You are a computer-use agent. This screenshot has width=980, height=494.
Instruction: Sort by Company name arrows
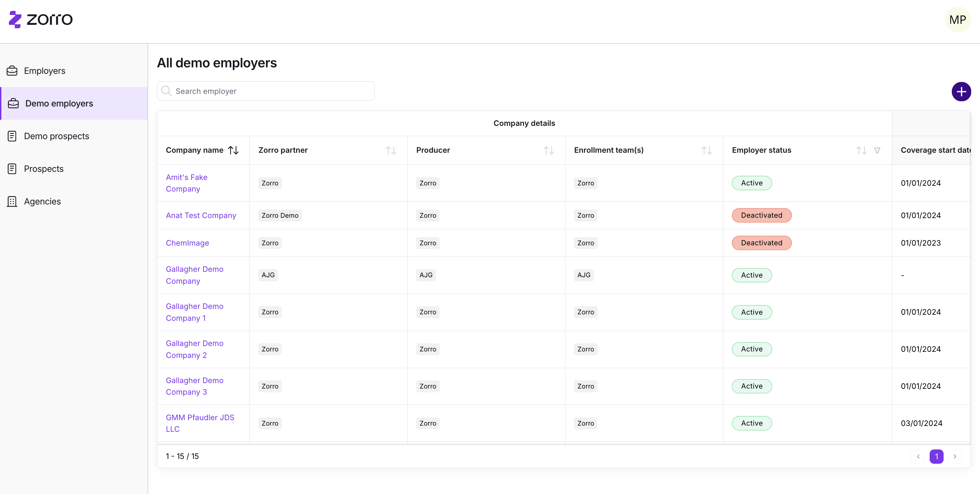[233, 150]
